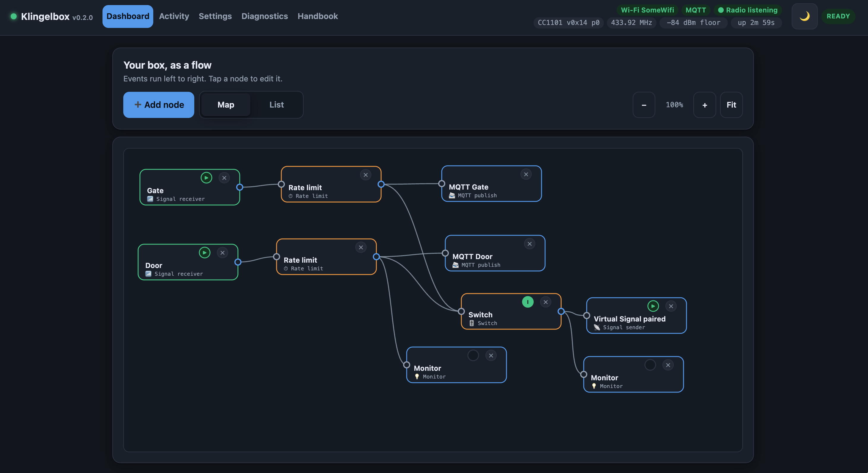868x473 pixels.
Task: Select the Gate Rate limit output port
Action: coord(381,184)
